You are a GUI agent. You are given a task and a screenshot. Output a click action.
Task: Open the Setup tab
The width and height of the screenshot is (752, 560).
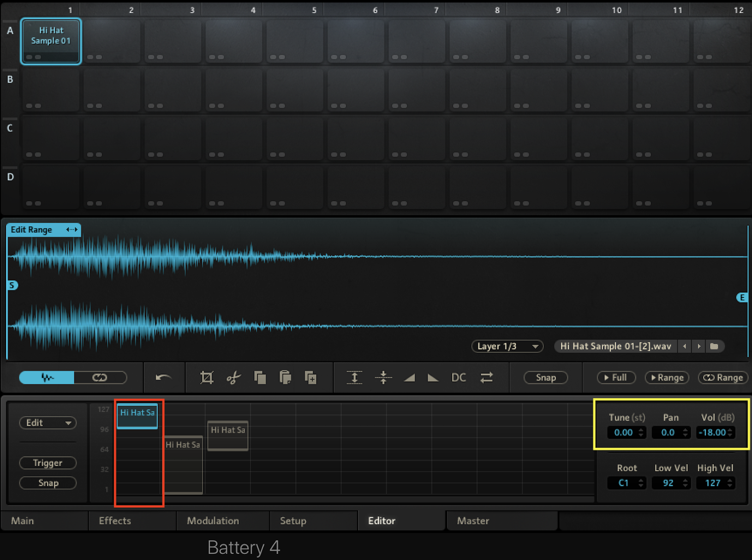click(313, 521)
